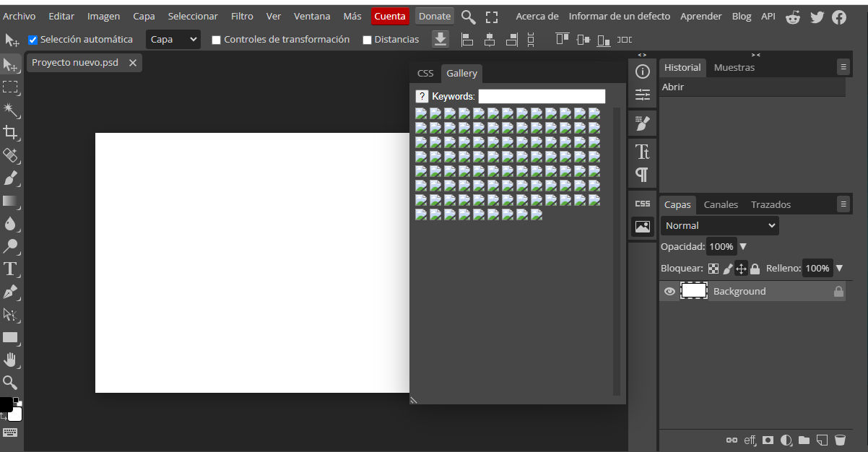Enable the Distancias checkbox
Viewport: 868px width, 452px height.
coord(366,39)
